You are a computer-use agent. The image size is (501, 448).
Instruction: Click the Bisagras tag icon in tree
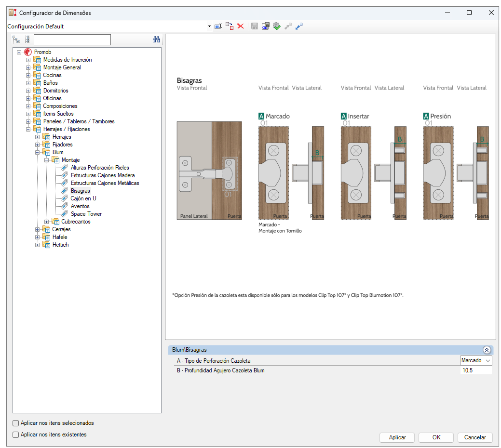(x=65, y=191)
